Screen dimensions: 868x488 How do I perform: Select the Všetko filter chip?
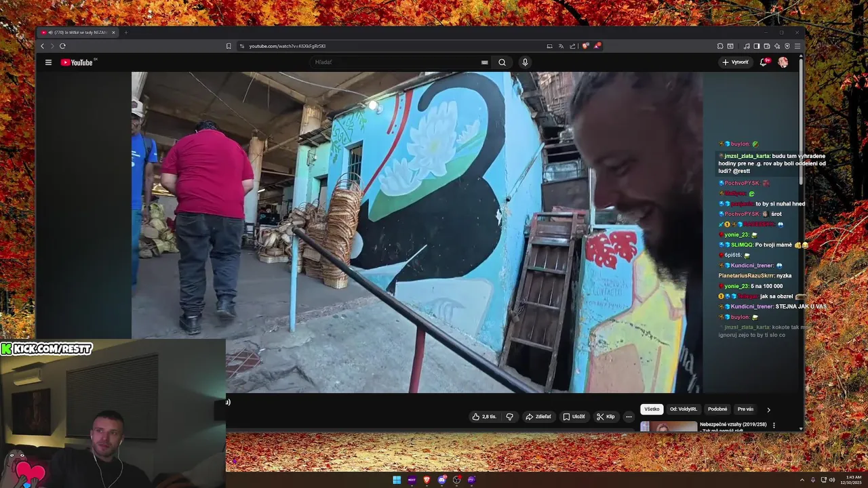(x=652, y=409)
